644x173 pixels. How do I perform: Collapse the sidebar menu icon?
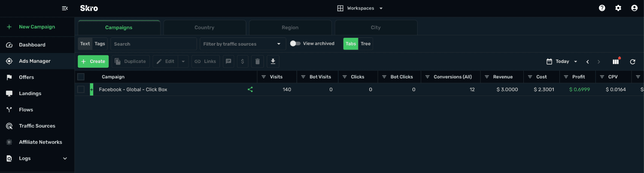65,8
